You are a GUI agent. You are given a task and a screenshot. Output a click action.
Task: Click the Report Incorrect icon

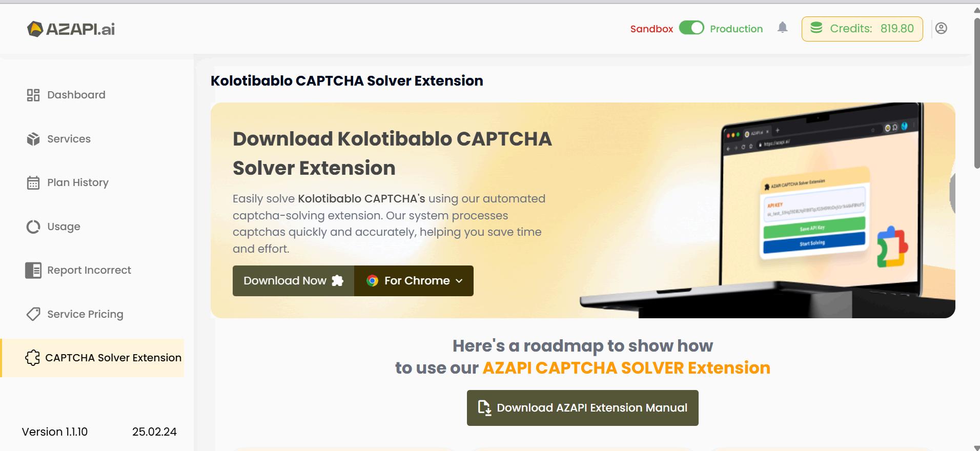(33, 270)
